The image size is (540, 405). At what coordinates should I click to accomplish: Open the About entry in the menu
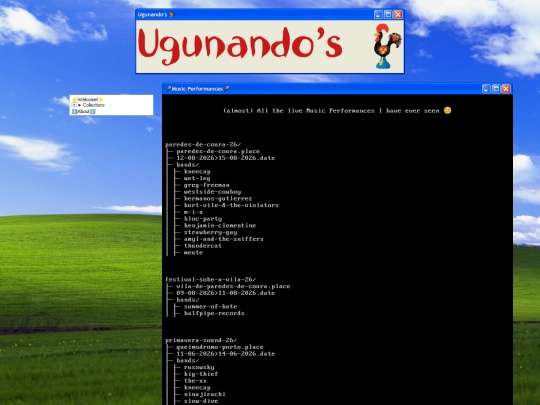coord(83,111)
